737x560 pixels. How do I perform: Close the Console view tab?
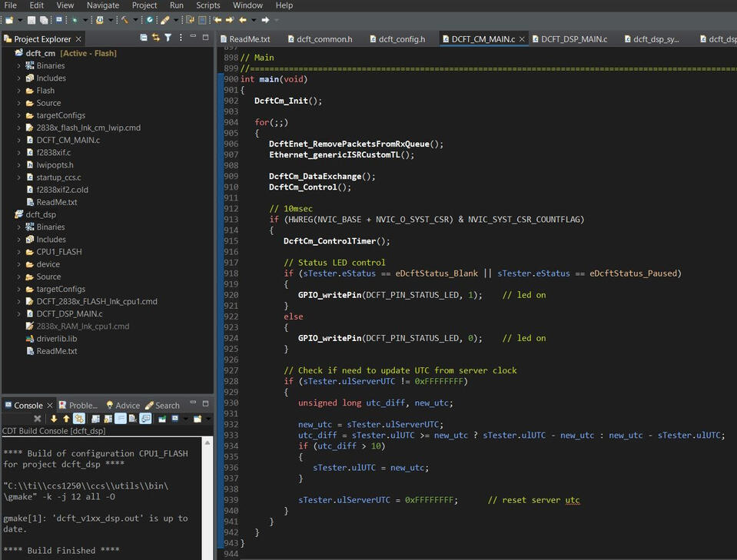click(50, 405)
